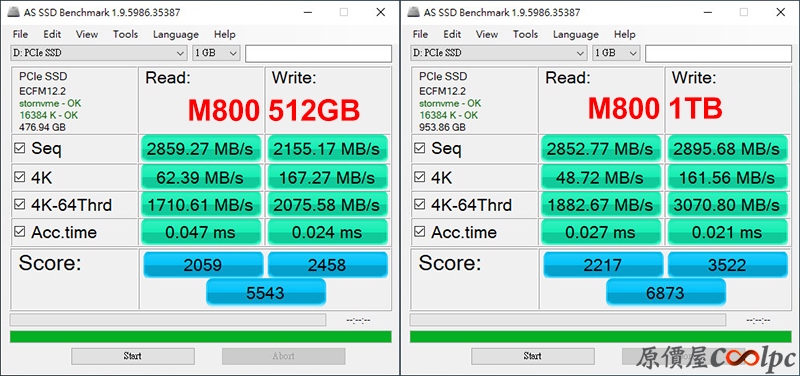Open the Help menu in right window
Viewport: 800px width, 376px height.
624,34
